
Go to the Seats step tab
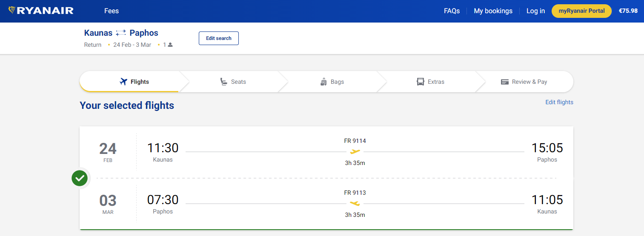[233, 82]
